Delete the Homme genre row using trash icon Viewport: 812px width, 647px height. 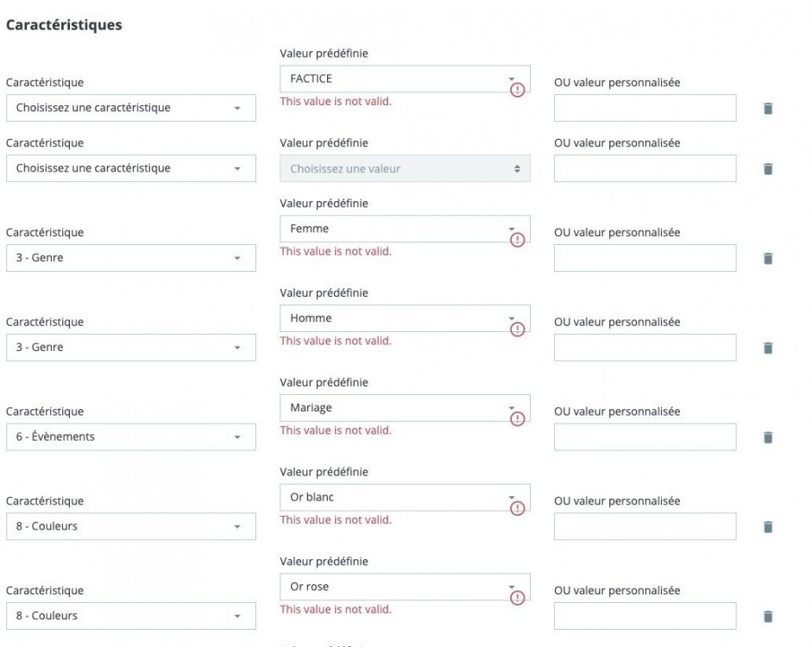coord(767,348)
